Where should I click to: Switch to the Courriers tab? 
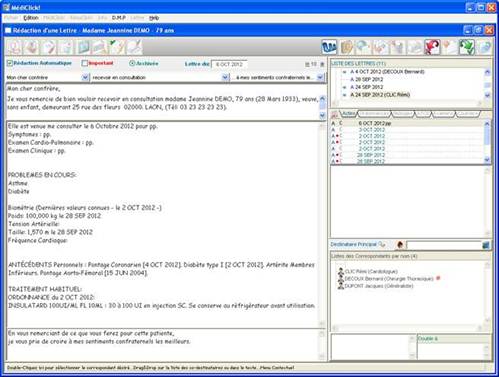pyautogui.click(x=467, y=114)
